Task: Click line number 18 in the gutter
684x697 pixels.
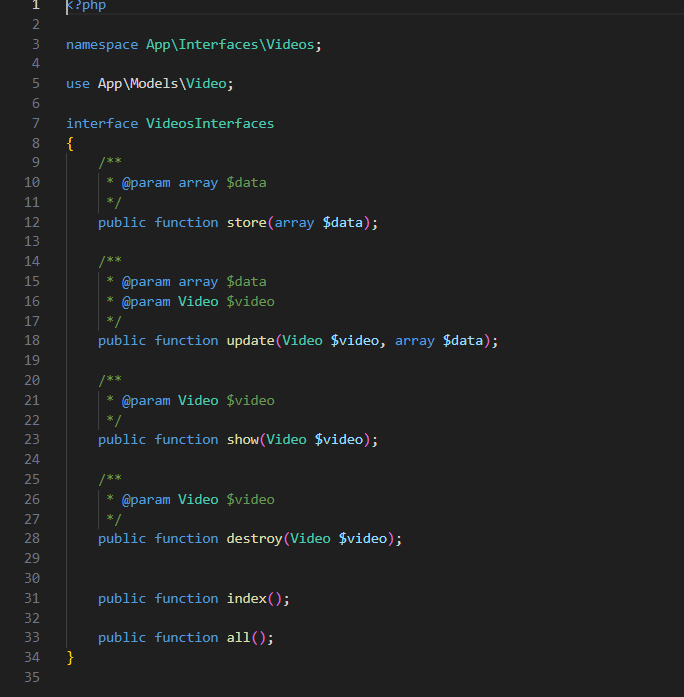Action: 30,341
